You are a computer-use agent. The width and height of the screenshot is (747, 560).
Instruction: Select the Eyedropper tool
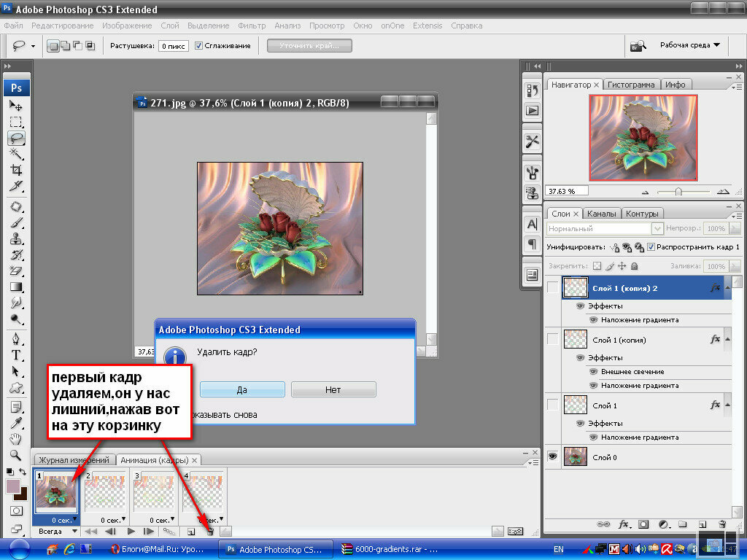click(x=16, y=423)
